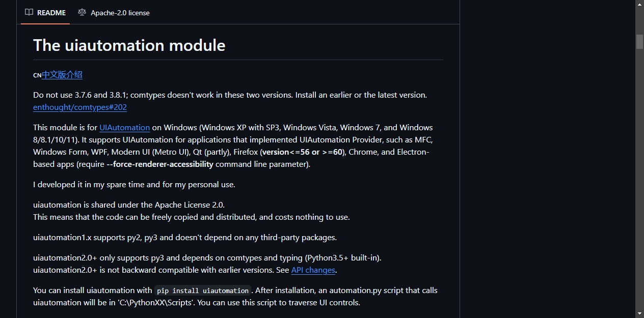The image size is (644, 318).
Task: Click the scrollbar up arrow
Action: (x=639, y=4)
